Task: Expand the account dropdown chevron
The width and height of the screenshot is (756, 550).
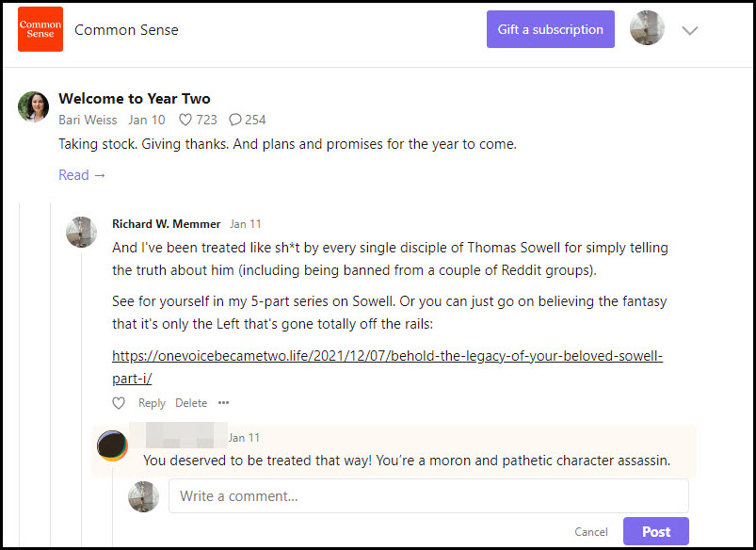Action: click(690, 30)
